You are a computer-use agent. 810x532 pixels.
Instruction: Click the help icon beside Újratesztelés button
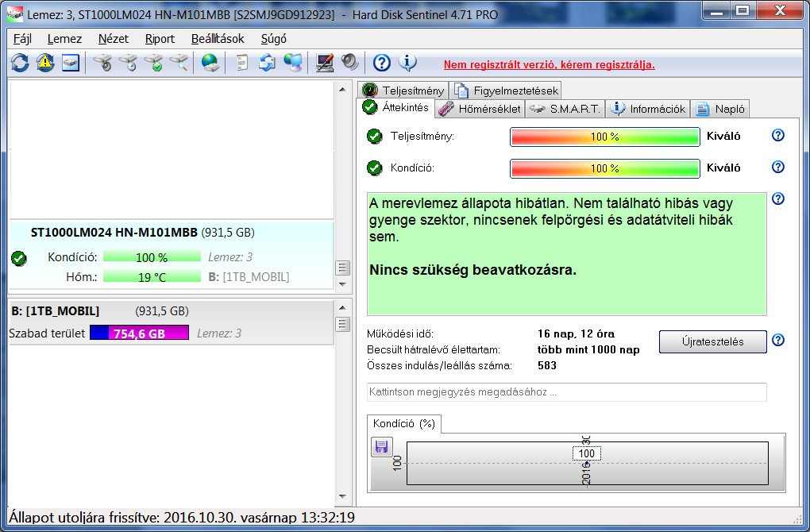point(778,340)
